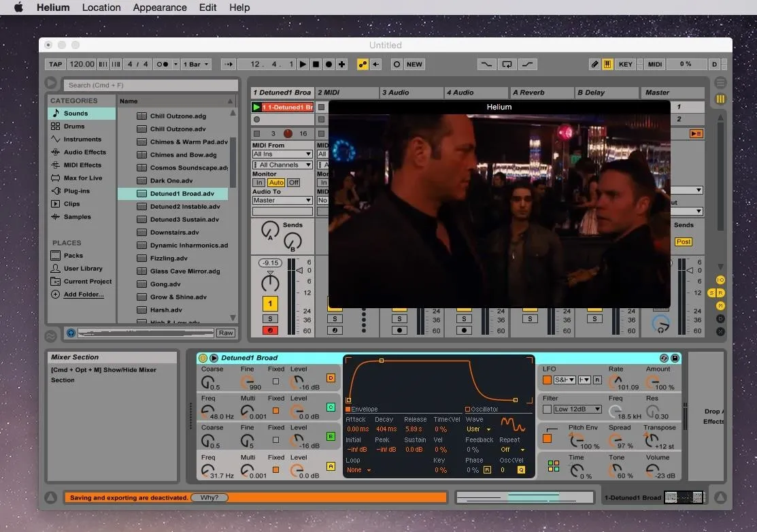Solo track 1 with S button
This screenshot has height=532, width=757.
tap(270, 318)
